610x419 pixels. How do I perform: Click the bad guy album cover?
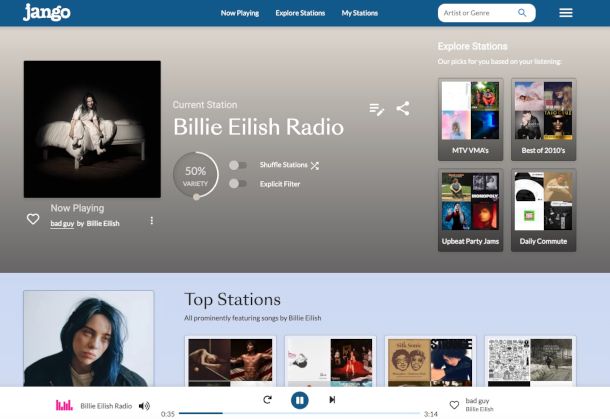92,129
